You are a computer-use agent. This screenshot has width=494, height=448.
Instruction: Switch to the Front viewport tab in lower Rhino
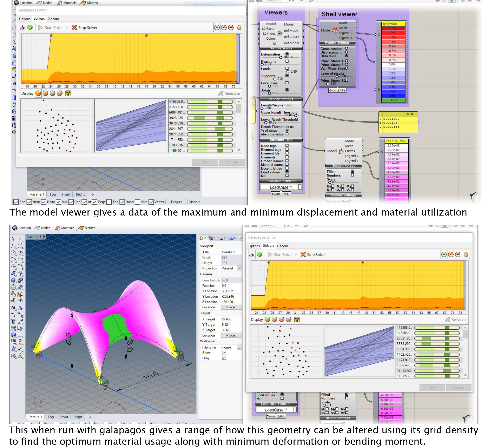click(64, 417)
